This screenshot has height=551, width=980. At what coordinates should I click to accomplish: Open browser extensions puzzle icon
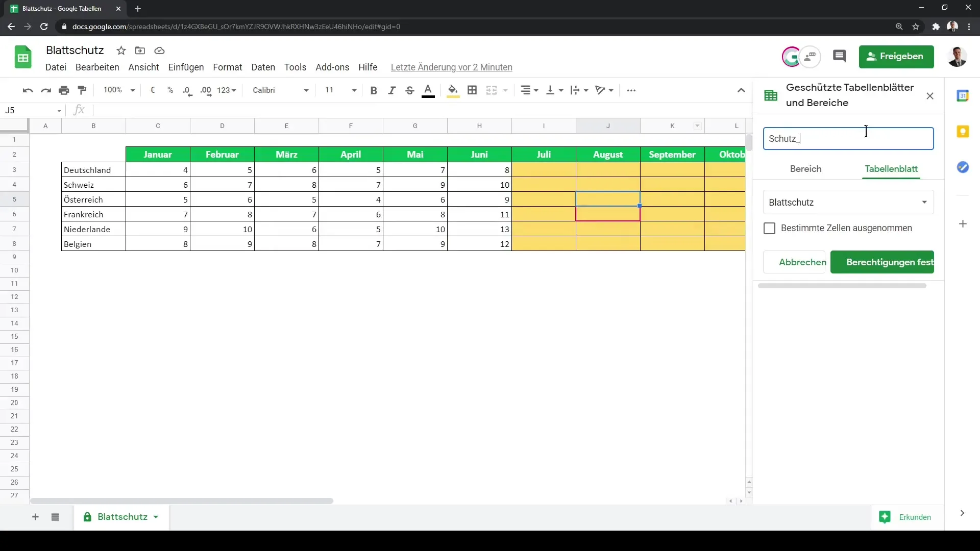coord(936,27)
